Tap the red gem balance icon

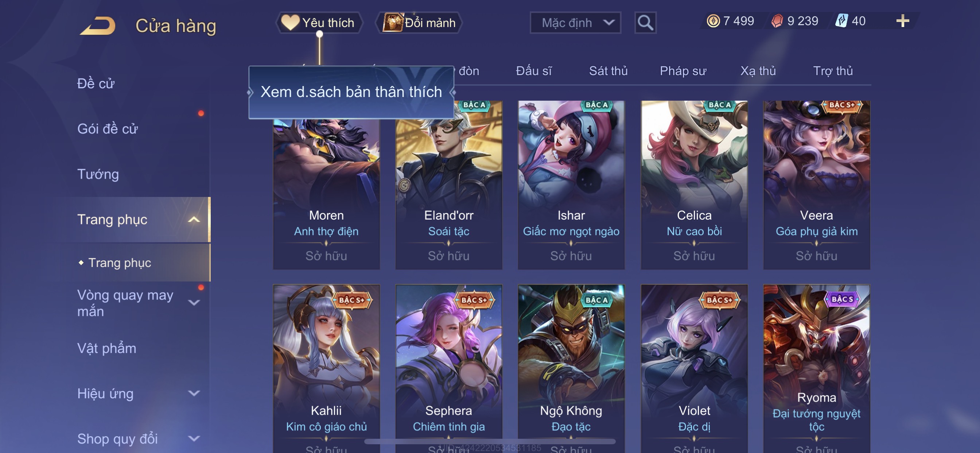(x=777, y=21)
